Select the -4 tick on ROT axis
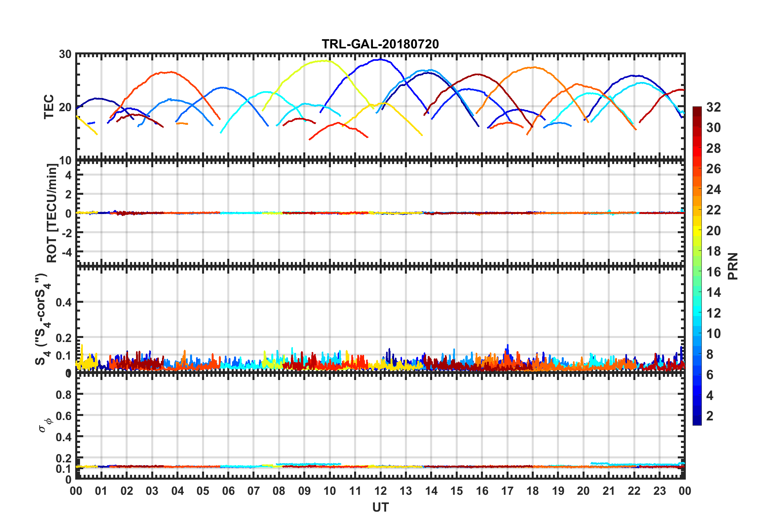This screenshot has width=761, height=532. coord(67,252)
